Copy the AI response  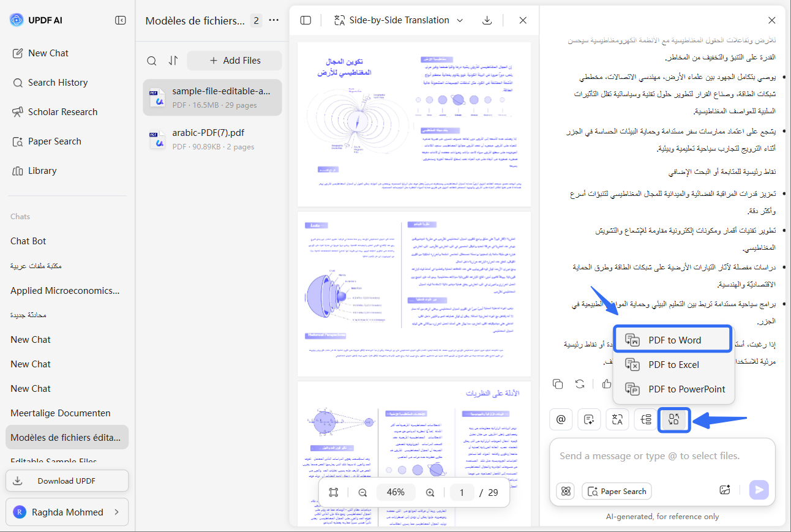[x=557, y=384]
